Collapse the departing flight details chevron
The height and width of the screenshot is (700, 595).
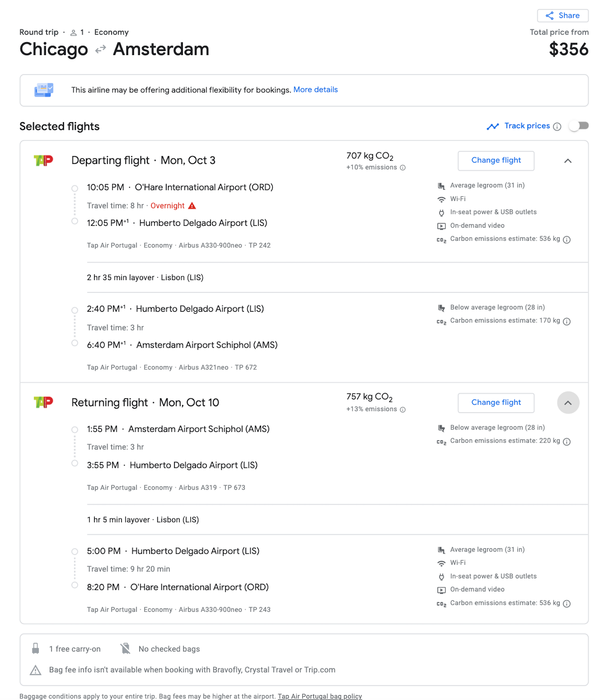click(568, 161)
